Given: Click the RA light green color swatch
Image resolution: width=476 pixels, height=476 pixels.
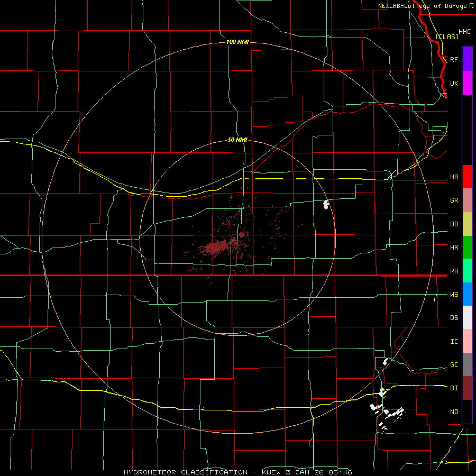Looking at the screenshot, I should [467, 271].
